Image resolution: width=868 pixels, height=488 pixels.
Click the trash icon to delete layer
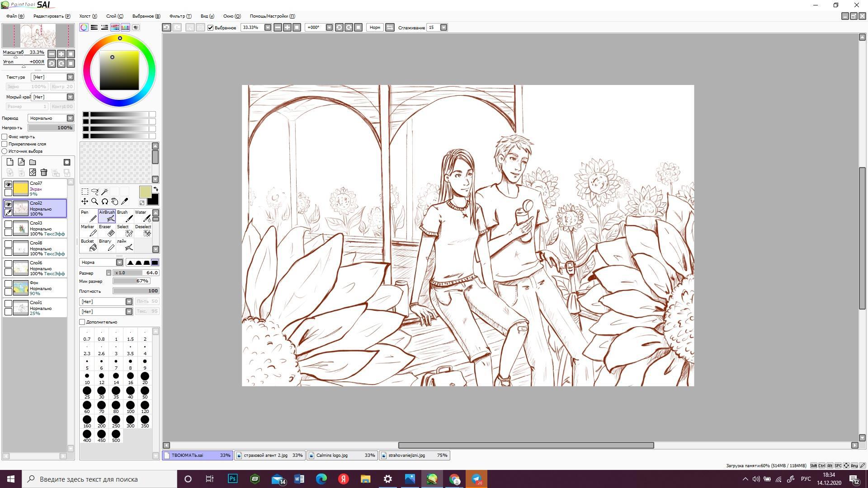[x=44, y=172]
